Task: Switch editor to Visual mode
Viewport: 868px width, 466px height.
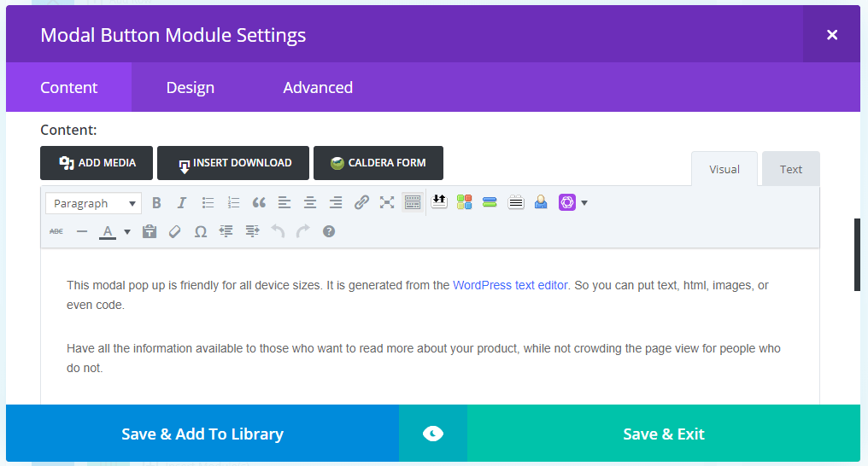Action: point(724,169)
